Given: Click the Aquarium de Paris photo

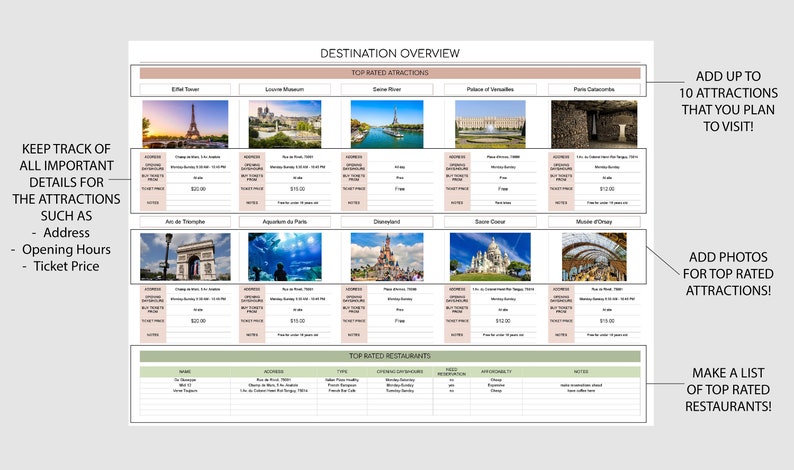Looking at the screenshot, I should 285,257.
